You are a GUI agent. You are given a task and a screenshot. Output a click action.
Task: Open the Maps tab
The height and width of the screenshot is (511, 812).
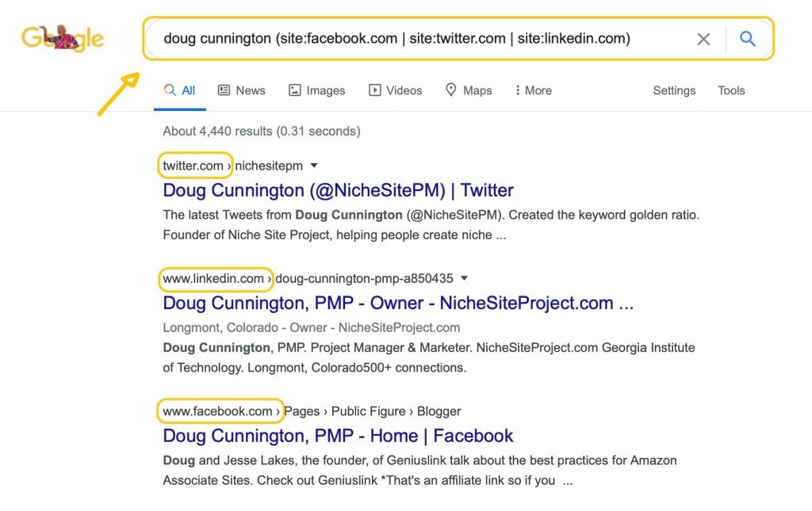point(469,90)
